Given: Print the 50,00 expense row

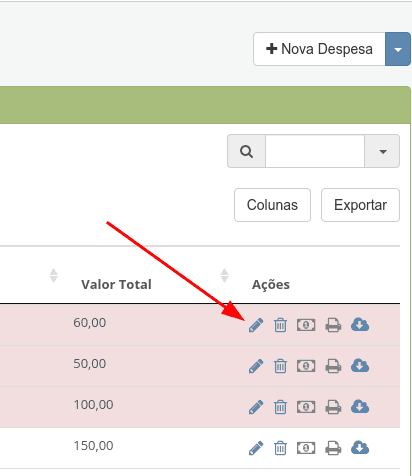Looking at the screenshot, I should click(333, 366).
